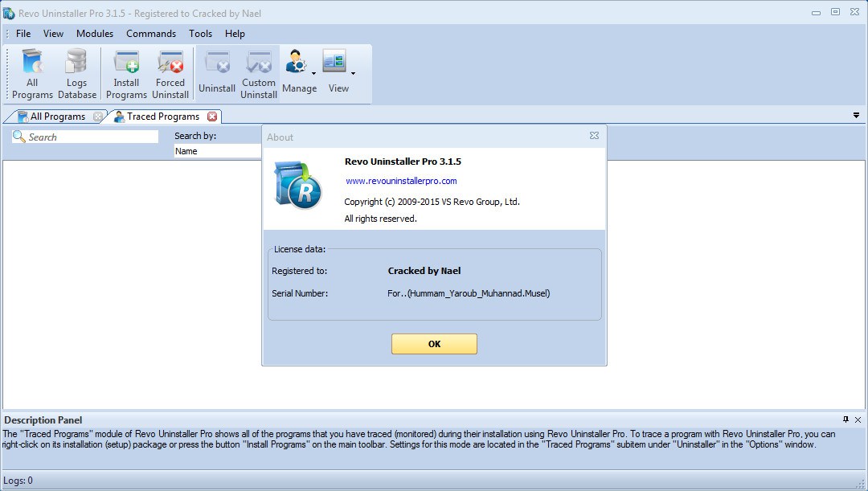Close the About dialog
868x491 pixels.
coord(594,136)
